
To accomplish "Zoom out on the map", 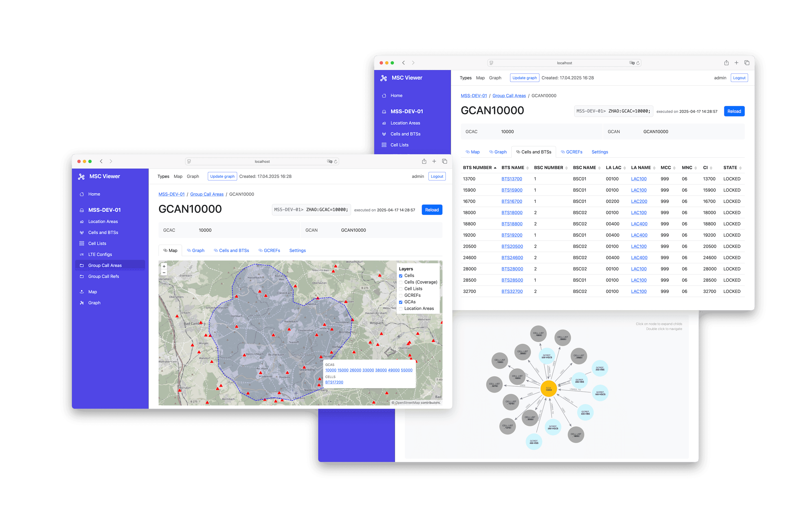I will [x=164, y=272].
